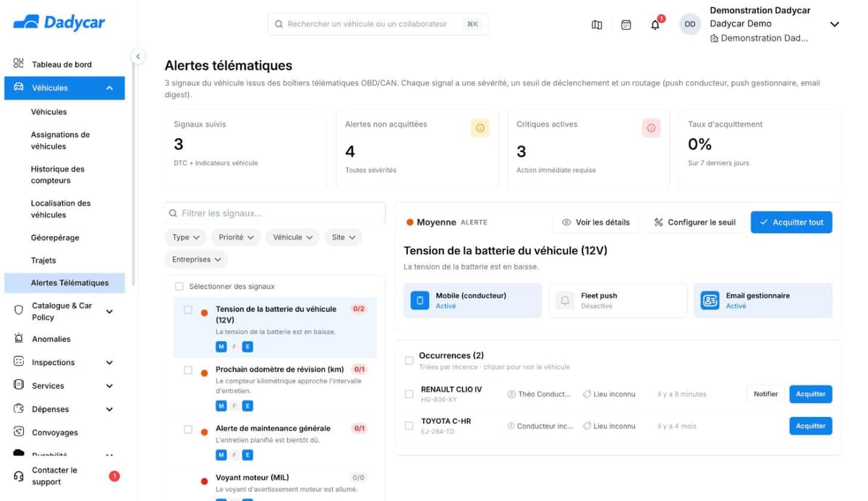
Task: Click the Dépenses wallet icon
Action: [x=19, y=408]
